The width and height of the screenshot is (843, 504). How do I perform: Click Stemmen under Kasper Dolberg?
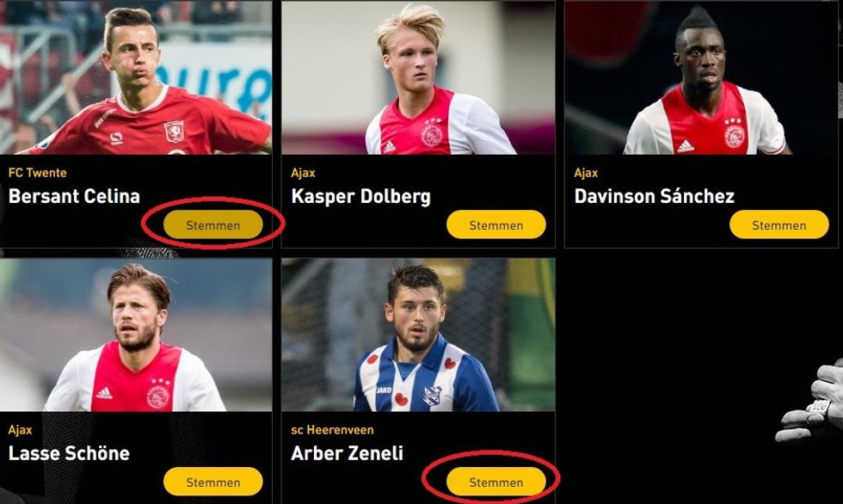[495, 224]
